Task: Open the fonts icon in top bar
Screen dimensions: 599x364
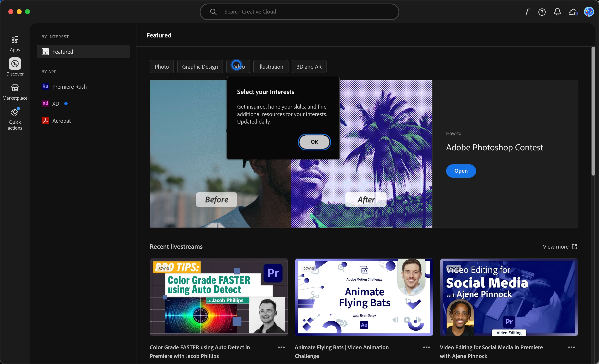Action: [x=527, y=12]
